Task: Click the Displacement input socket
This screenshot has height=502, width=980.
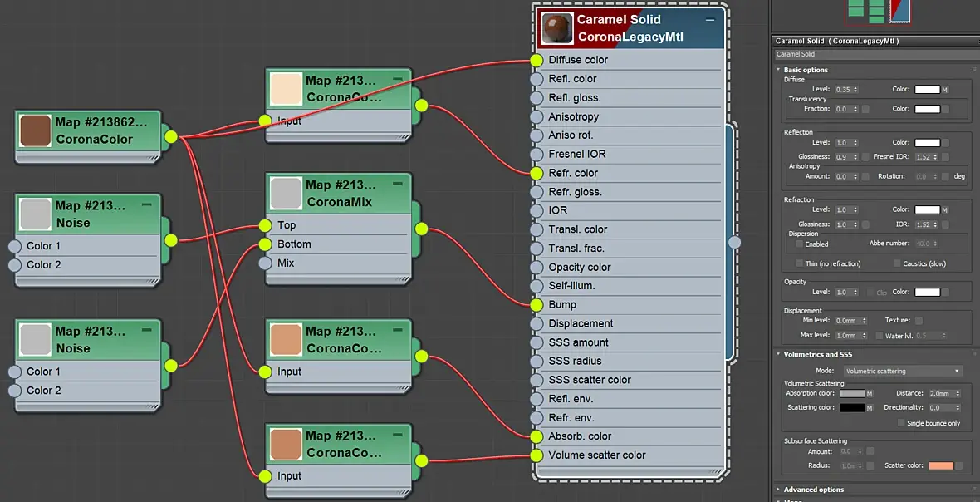Action: 537,324
